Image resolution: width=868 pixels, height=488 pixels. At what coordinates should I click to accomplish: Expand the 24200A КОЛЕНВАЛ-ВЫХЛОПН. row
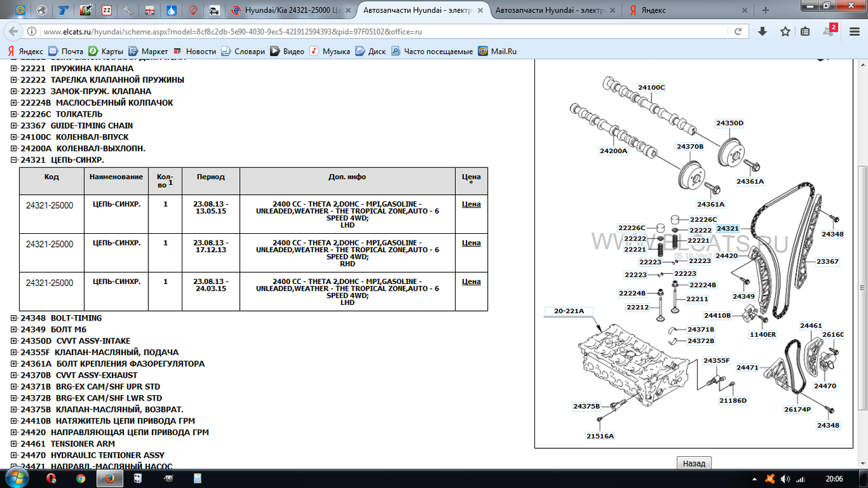click(14, 148)
